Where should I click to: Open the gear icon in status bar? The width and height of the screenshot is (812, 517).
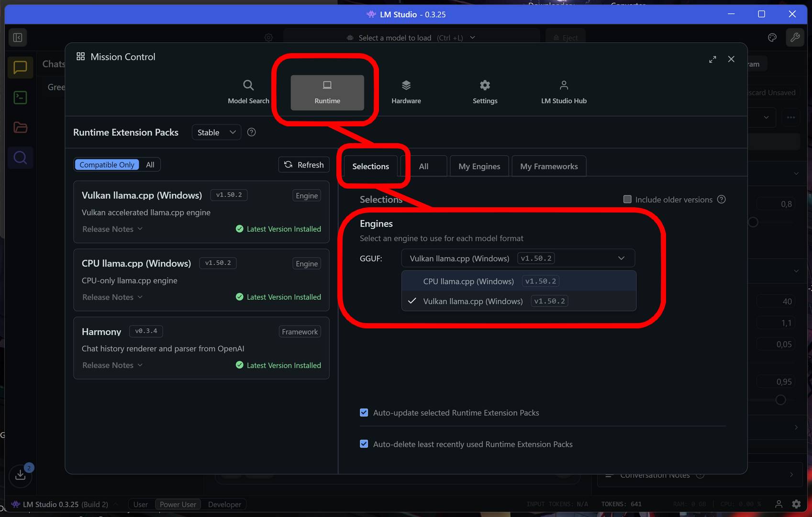(x=796, y=504)
